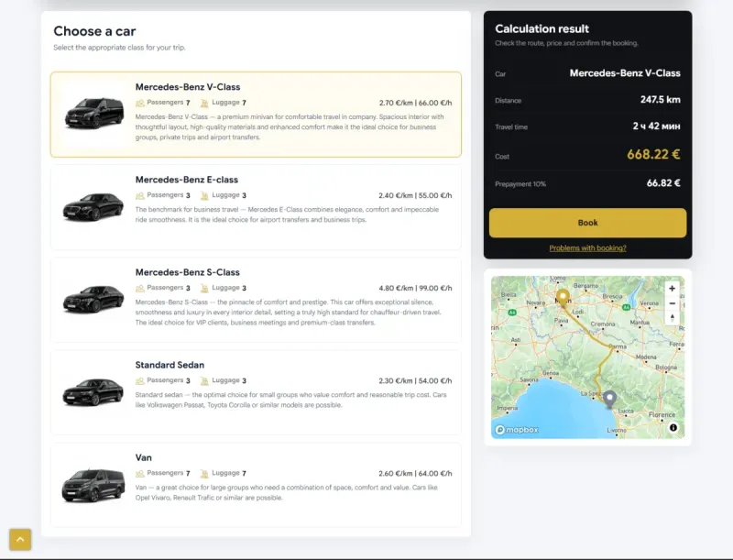Click luggage icon in Mercedes-Benz V-Class card
Screen dimensions: 733x560
click(x=204, y=103)
